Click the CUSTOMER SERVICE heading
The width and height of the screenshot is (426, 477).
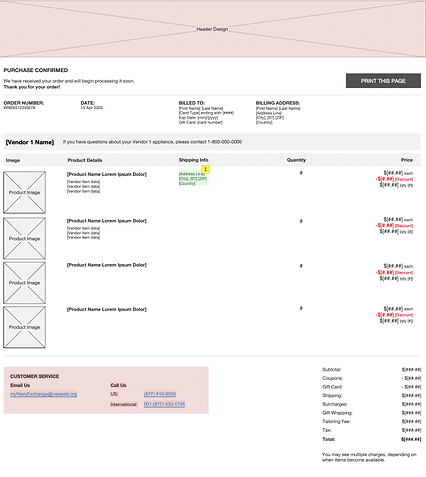[34, 376]
